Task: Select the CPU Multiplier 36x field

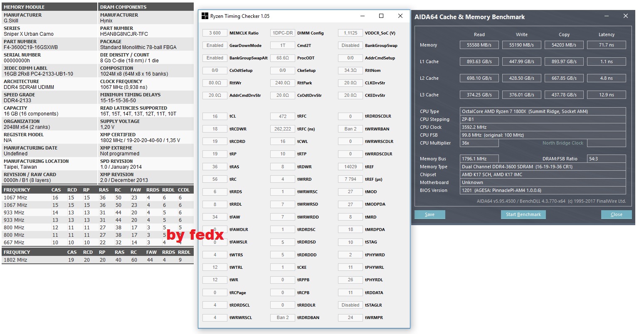Action: (479, 143)
